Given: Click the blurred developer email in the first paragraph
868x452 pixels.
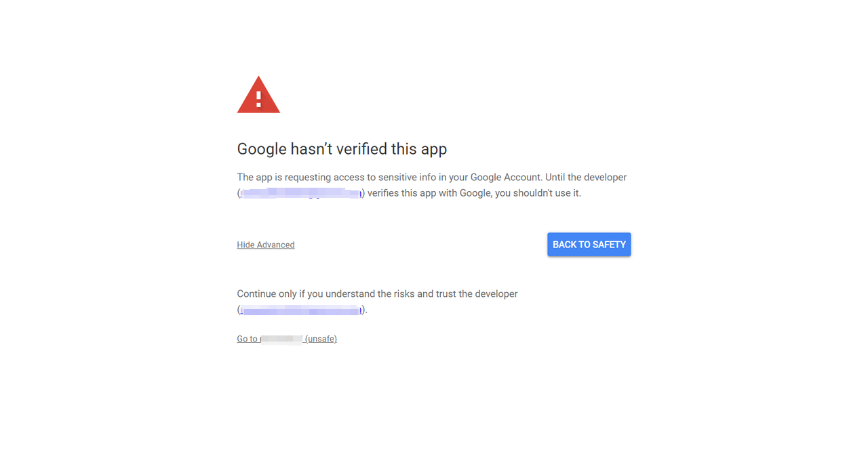Looking at the screenshot, I should pyautogui.click(x=300, y=194).
